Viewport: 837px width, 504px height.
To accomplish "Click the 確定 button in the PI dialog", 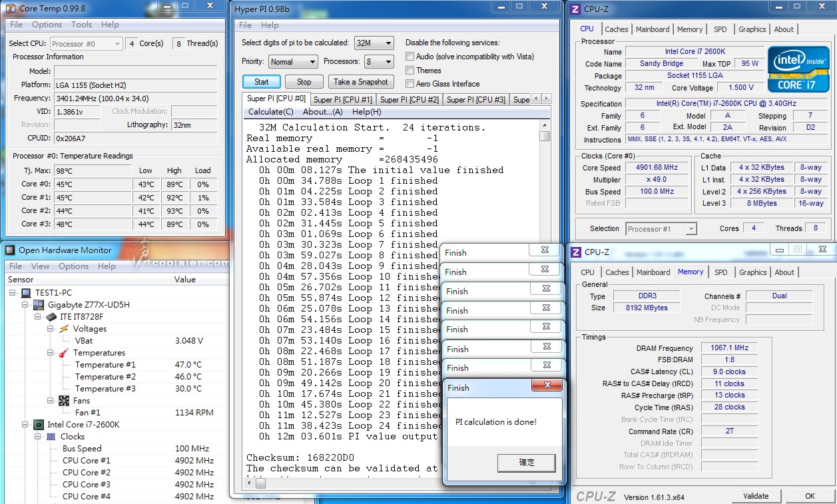I will 526,463.
